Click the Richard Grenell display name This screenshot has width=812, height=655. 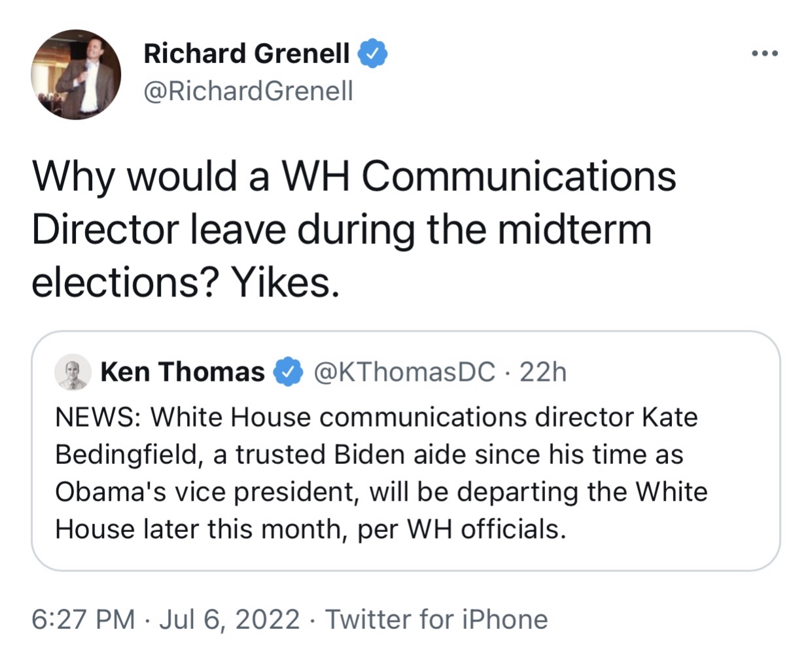[x=247, y=54]
